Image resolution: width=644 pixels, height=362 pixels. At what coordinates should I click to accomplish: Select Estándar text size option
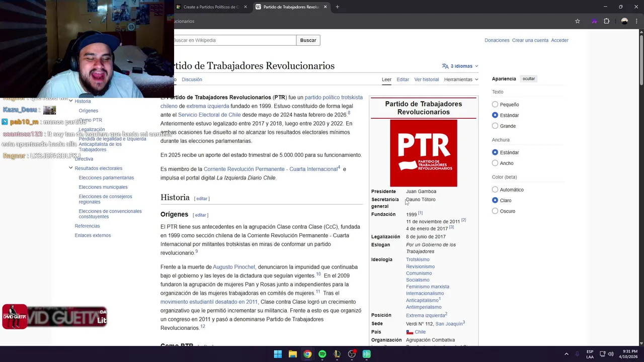[495, 115]
